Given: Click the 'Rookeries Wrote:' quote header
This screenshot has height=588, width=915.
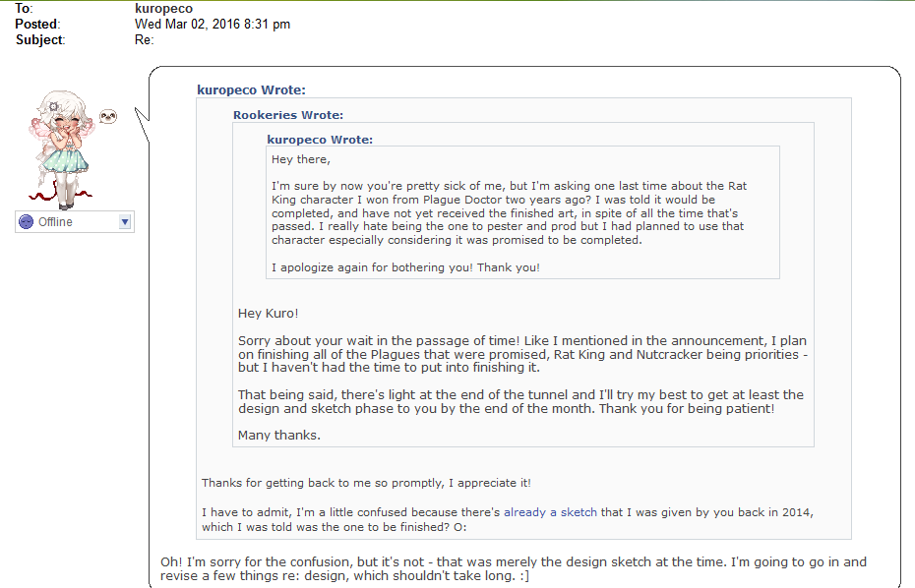Looking at the screenshot, I should tap(288, 115).
